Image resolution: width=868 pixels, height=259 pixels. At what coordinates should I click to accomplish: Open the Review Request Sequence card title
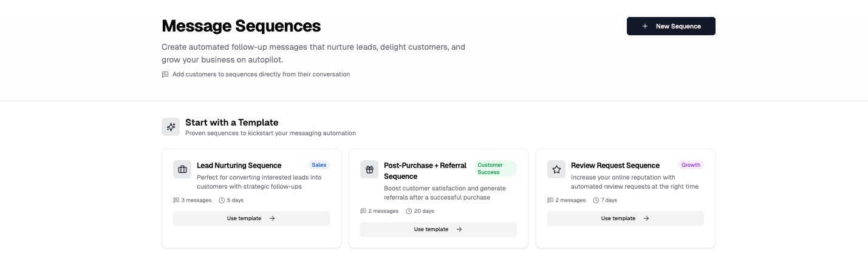[615, 166]
